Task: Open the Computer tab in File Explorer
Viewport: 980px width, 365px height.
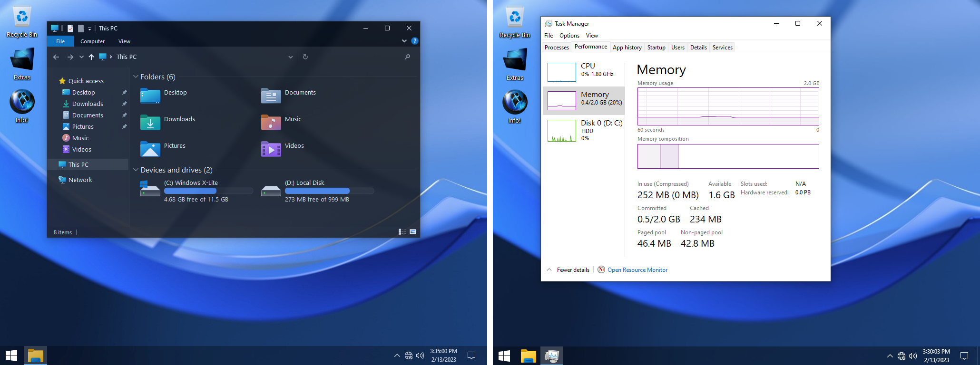Action: pos(93,41)
